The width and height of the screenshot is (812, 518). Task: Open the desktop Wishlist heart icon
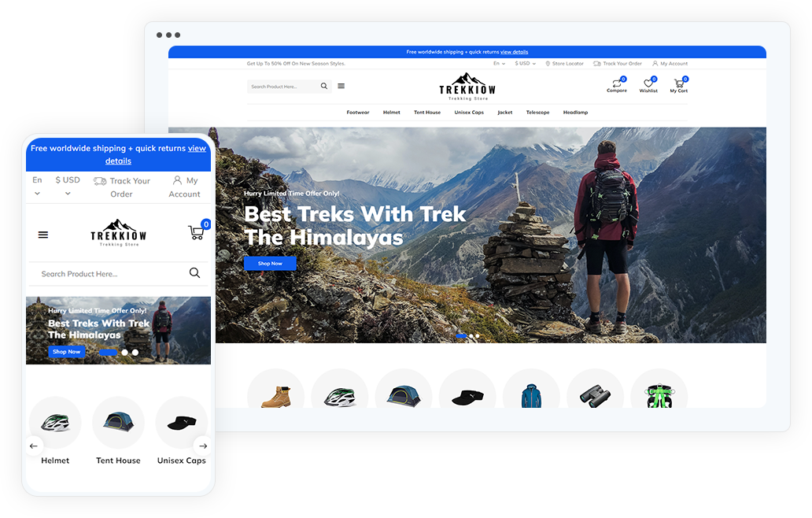(648, 83)
